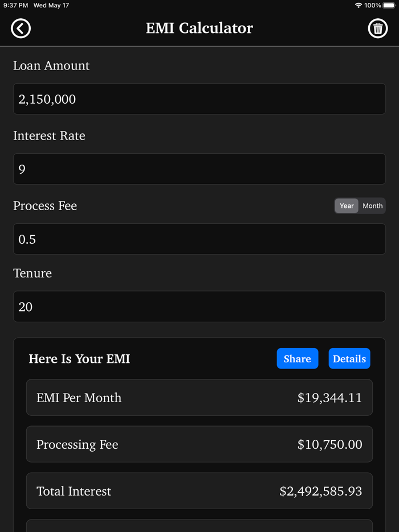Switch Process Fee to Month
This screenshot has height=532, width=399.
click(372, 206)
